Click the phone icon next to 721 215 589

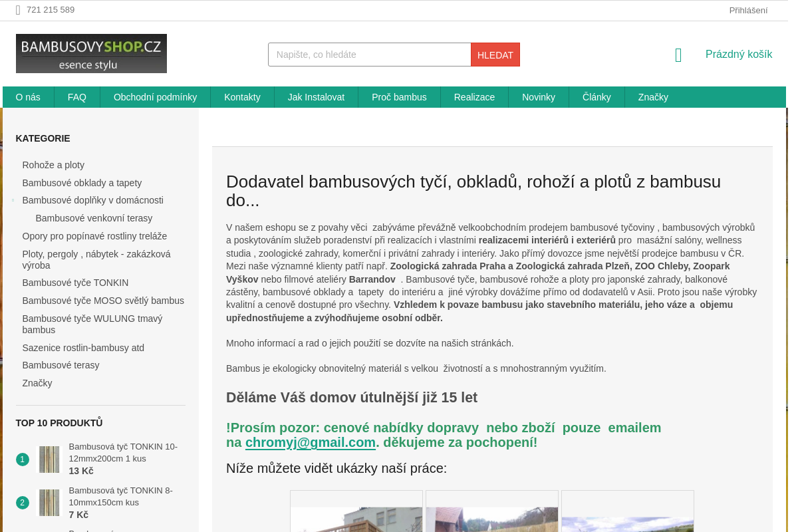click(x=18, y=10)
